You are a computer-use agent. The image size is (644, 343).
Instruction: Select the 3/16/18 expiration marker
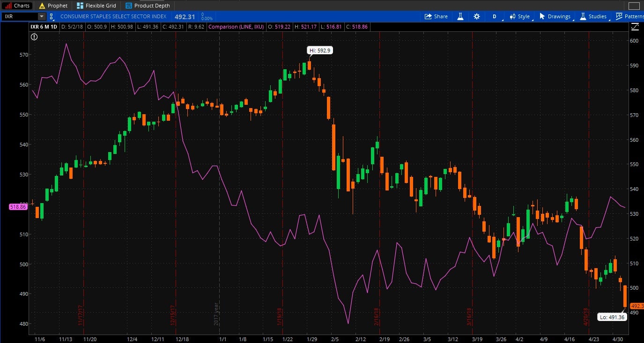[469, 316]
